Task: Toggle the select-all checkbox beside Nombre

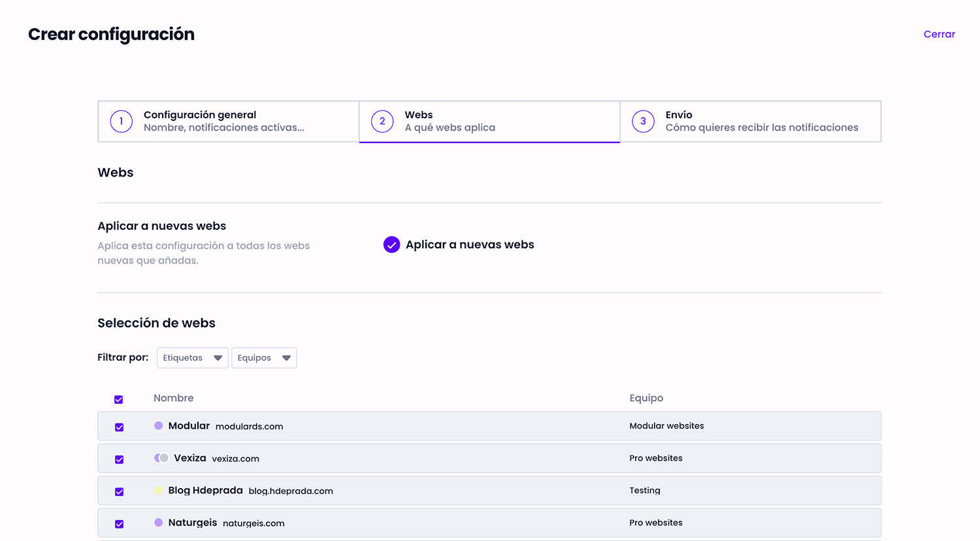Action: coord(119,399)
